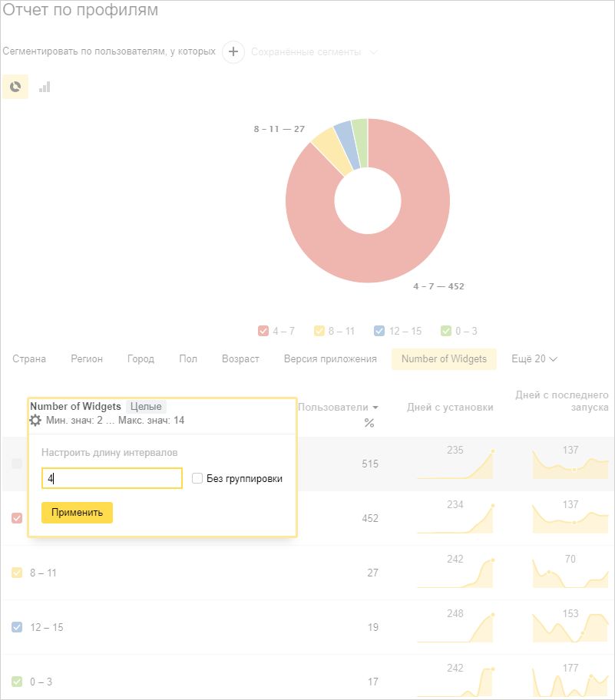Click the last launch sparkline showing 70
The height and width of the screenshot is (700, 615).
point(570,572)
